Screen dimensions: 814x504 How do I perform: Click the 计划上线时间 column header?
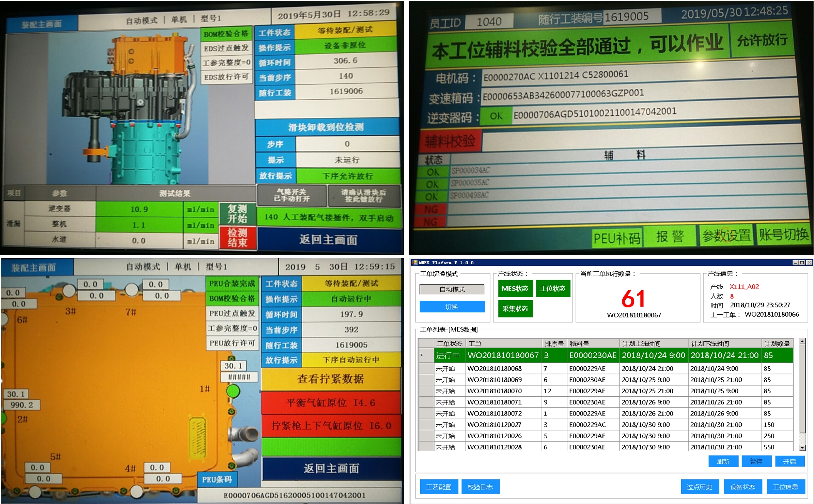654,344
